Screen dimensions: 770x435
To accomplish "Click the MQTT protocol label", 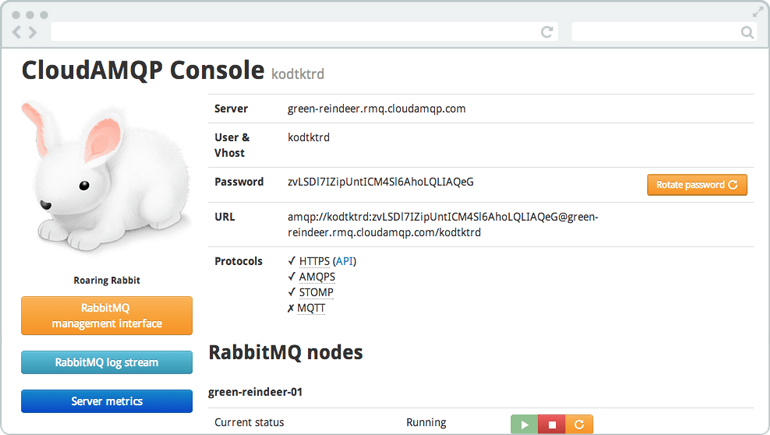I will [x=311, y=308].
